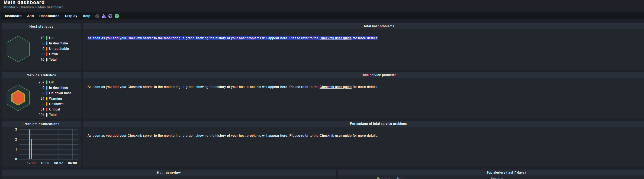This screenshot has width=644, height=179.
Task: Click the host statistics hexagon graphic
Action: pyautogui.click(x=18, y=49)
